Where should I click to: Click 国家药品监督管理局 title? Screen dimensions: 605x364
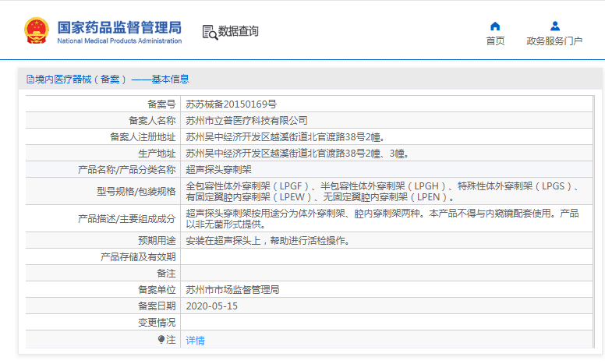click(x=119, y=28)
